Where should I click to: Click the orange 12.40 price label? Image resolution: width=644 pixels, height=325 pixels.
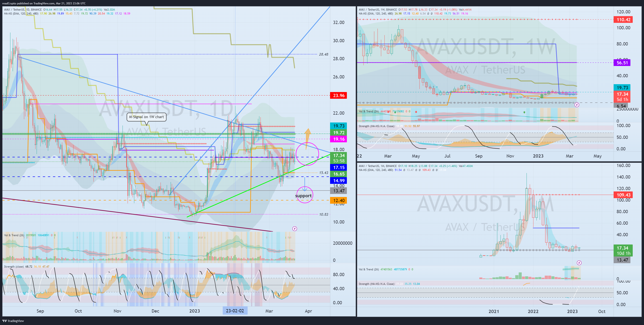339,200
